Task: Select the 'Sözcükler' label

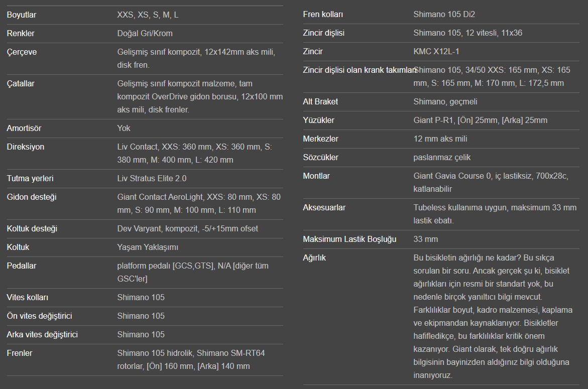Action: click(321, 158)
